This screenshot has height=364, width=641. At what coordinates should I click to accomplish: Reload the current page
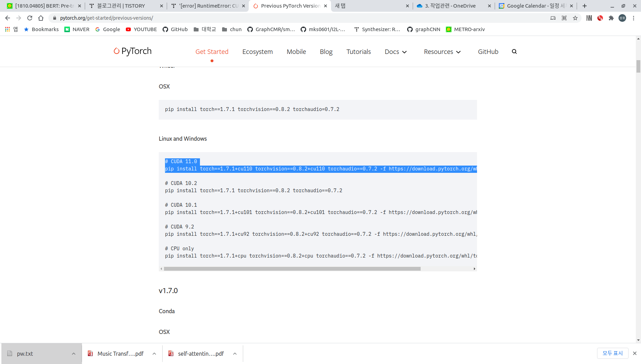30,18
